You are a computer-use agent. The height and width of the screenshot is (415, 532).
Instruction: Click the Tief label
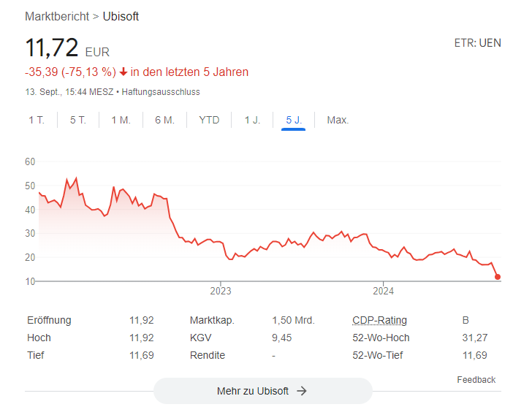(36, 355)
